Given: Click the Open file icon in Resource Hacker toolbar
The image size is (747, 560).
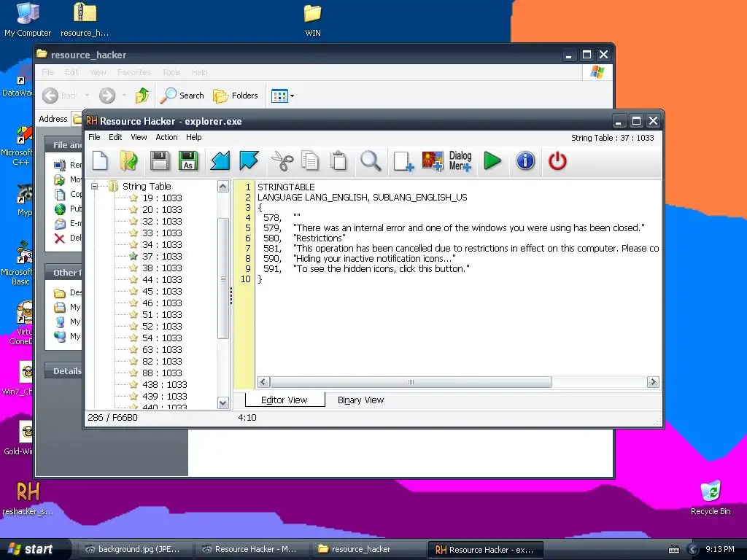Looking at the screenshot, I should coord(128,161).
